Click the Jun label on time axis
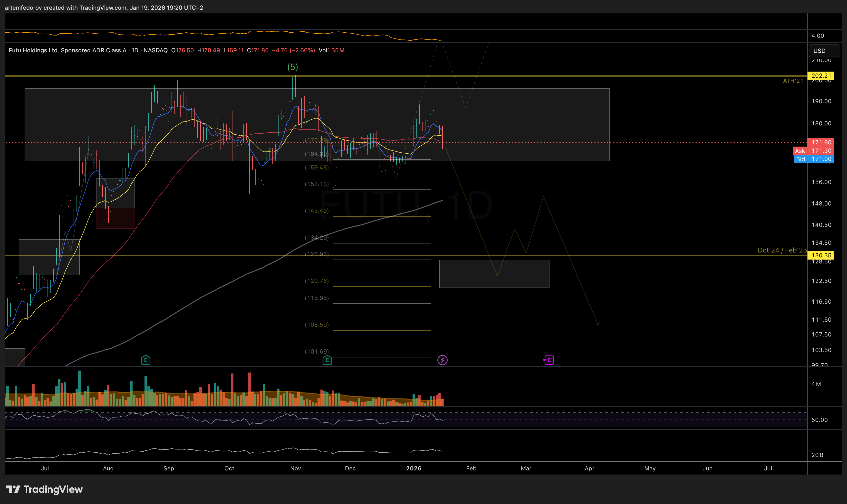The width and height of the screenshot is (847, 504). (x=708, y=468)
